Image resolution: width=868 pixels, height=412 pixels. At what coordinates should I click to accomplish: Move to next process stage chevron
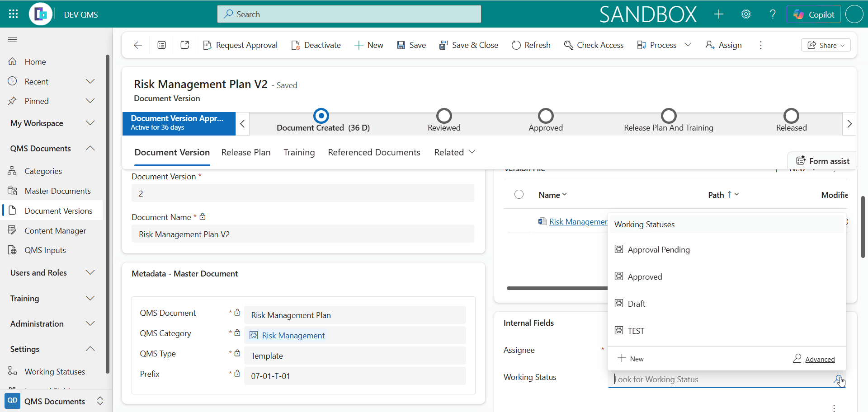click(849, 124)
